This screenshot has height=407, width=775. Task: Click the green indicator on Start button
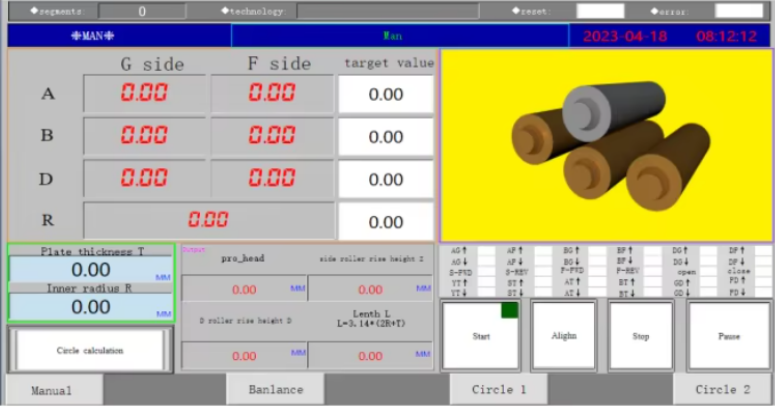(510, 310)
